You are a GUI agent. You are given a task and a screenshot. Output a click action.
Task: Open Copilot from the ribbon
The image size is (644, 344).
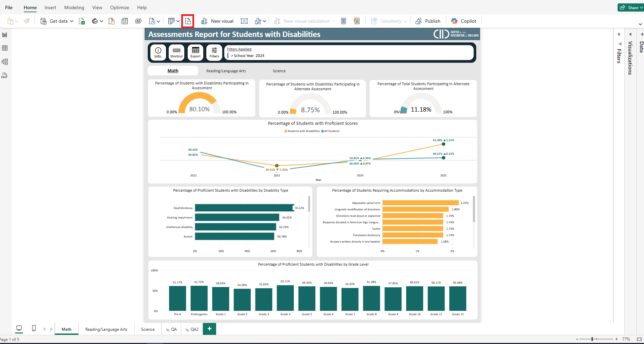[464, 21]
